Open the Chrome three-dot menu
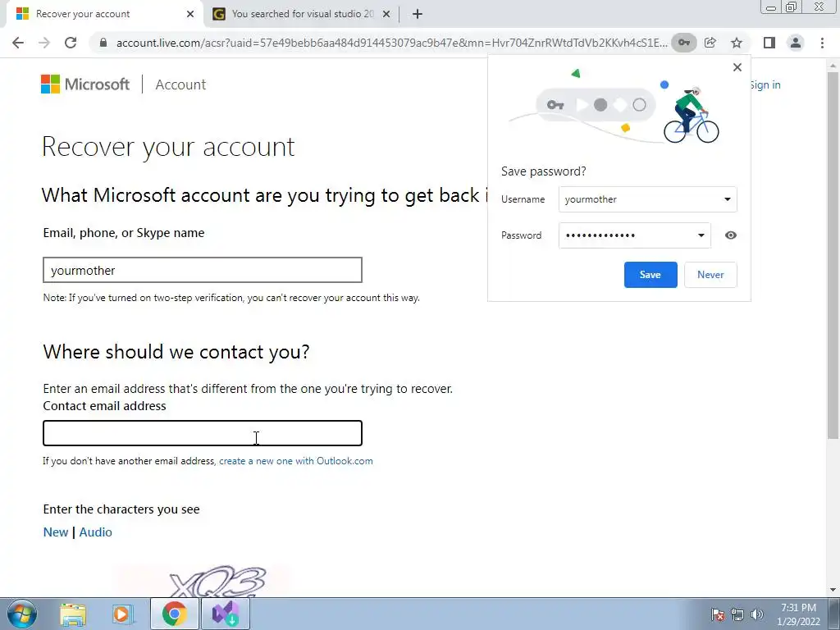The width and height of the screenshot is (840, 630). click(822, 43)
